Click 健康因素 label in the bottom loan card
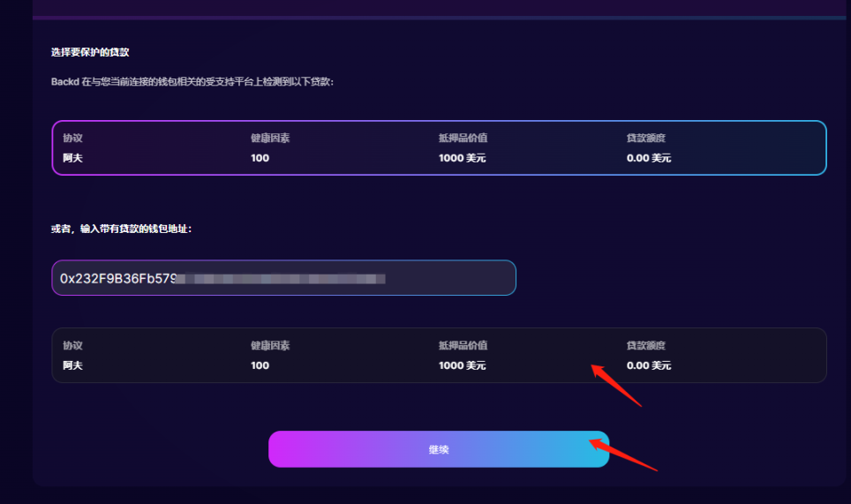 point(270,345)
